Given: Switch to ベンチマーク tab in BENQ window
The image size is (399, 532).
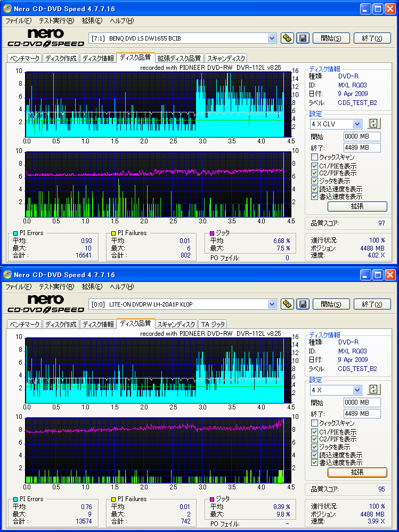Looking at the screenshot, I should click(x=25, y=58).
